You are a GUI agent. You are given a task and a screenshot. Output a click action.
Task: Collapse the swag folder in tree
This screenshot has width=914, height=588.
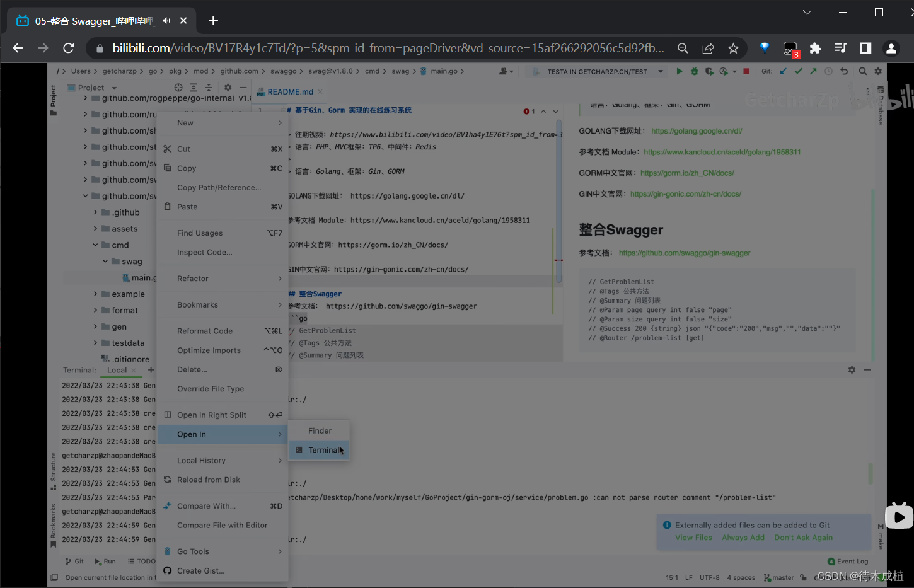click(105, 262)
